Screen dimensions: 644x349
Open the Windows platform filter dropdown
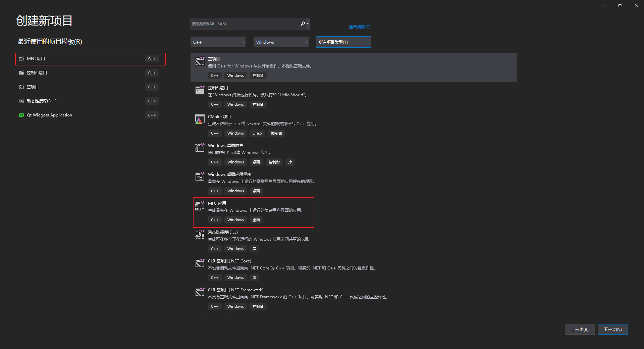[281, 42]
